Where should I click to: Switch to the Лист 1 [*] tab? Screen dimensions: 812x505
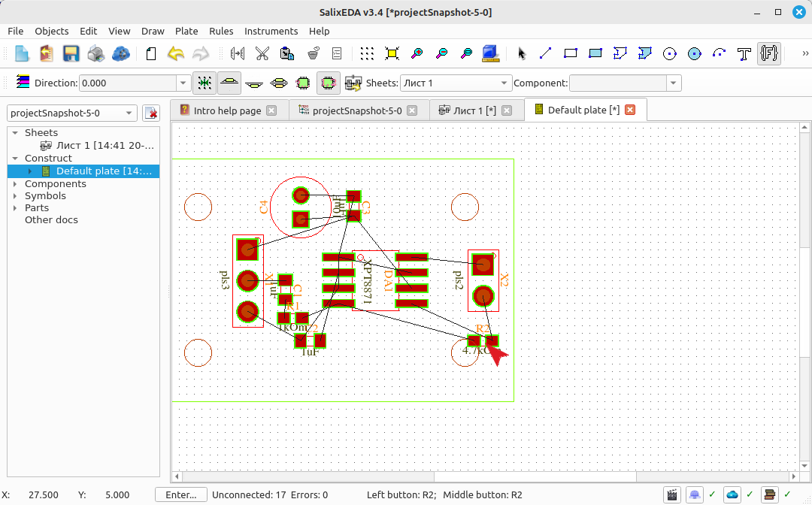pos(475,110)
